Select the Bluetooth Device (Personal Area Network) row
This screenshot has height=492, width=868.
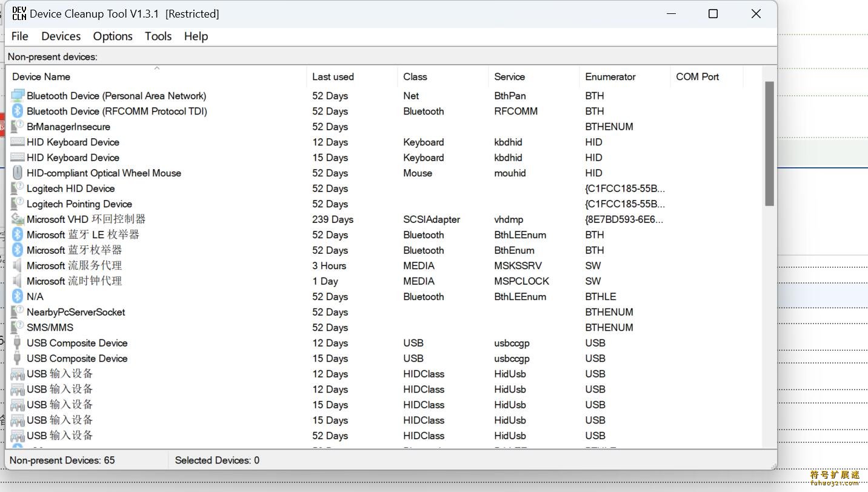tap(116, 96)
